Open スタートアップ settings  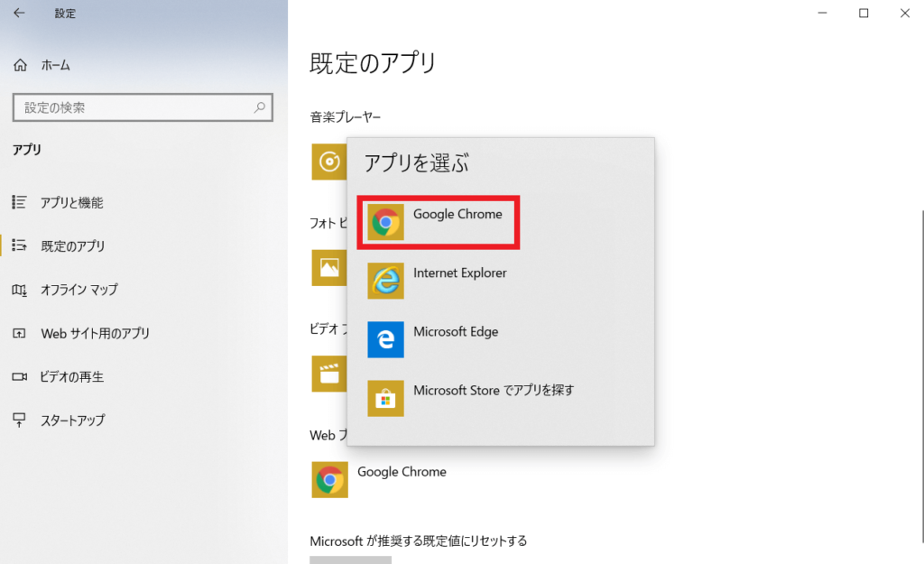click(72, 420)
